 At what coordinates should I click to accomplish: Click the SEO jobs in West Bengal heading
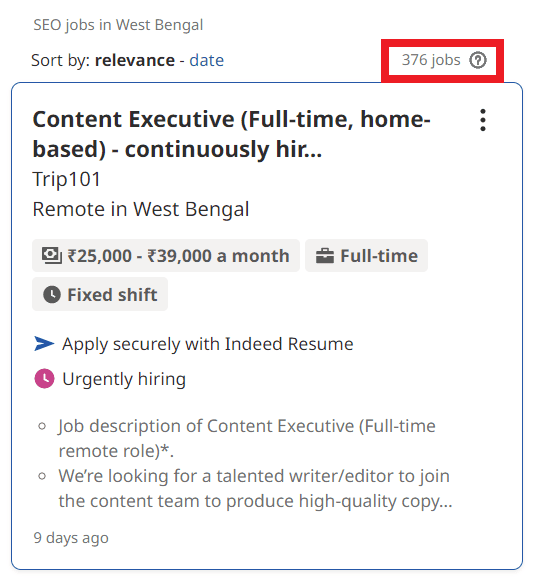[118, 25]
